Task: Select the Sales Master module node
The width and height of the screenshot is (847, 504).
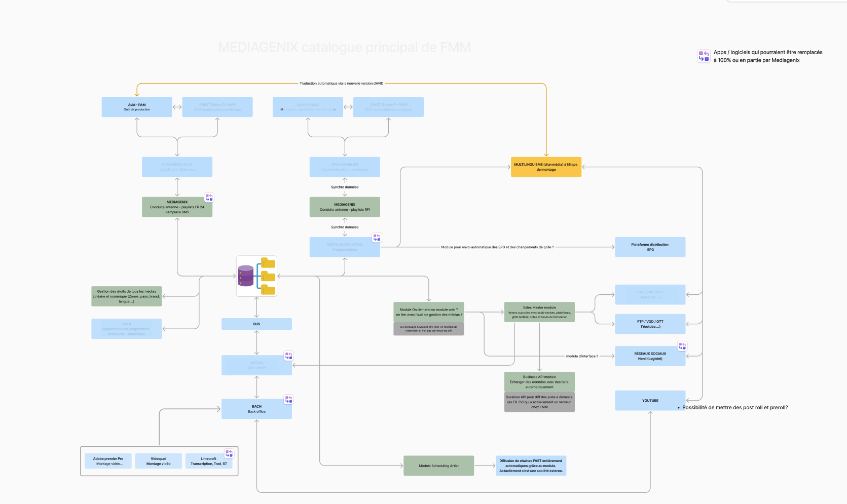Action: point(539,312)
